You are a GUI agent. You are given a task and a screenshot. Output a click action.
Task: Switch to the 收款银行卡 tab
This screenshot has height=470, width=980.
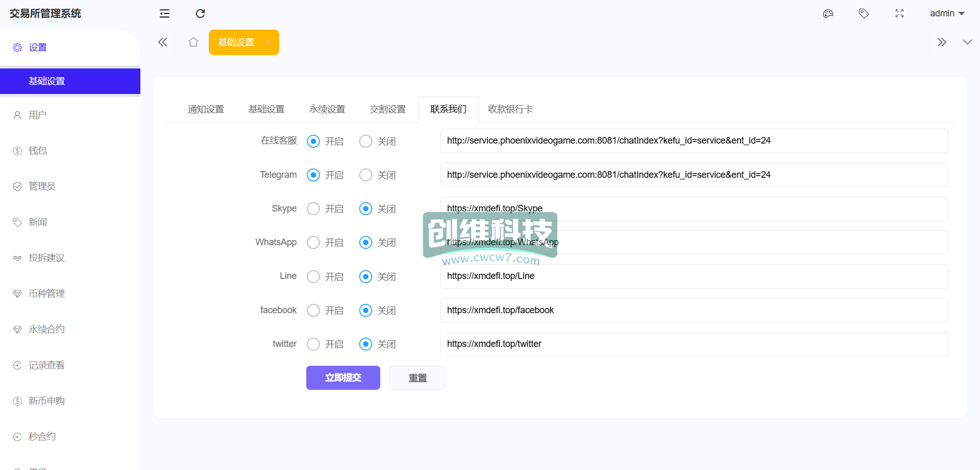coord(510,109)
